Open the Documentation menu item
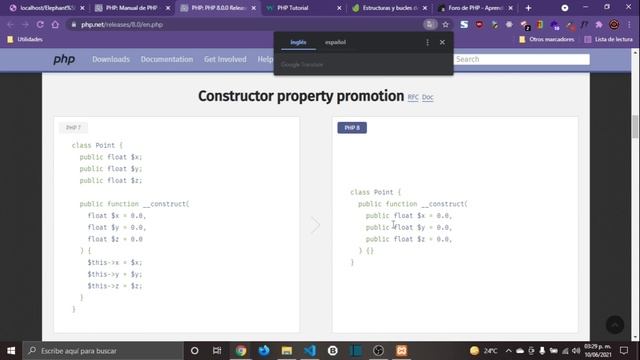Image resolution: width=640 pixels, height=360 pixels. pos(167,60)
